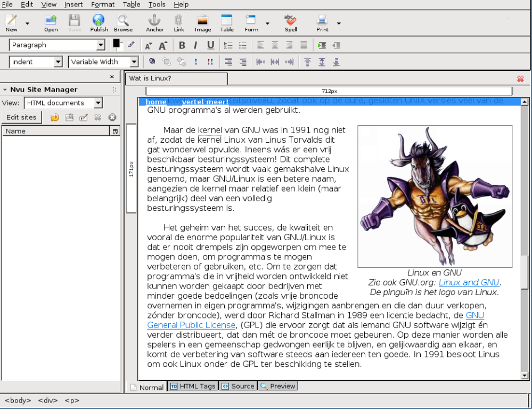The width and height of the screenshot is (532, 409).
Task: Apply numbered list
Action: (228, 45)
